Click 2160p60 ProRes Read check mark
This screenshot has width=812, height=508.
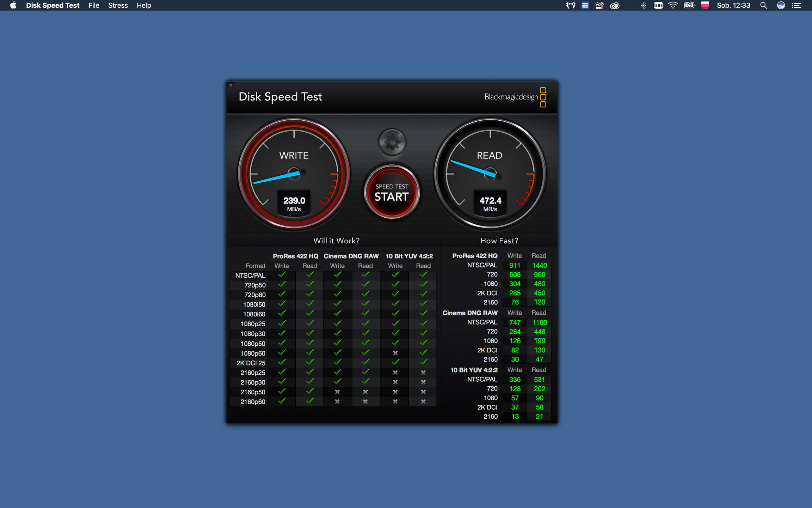click(310, 401)
